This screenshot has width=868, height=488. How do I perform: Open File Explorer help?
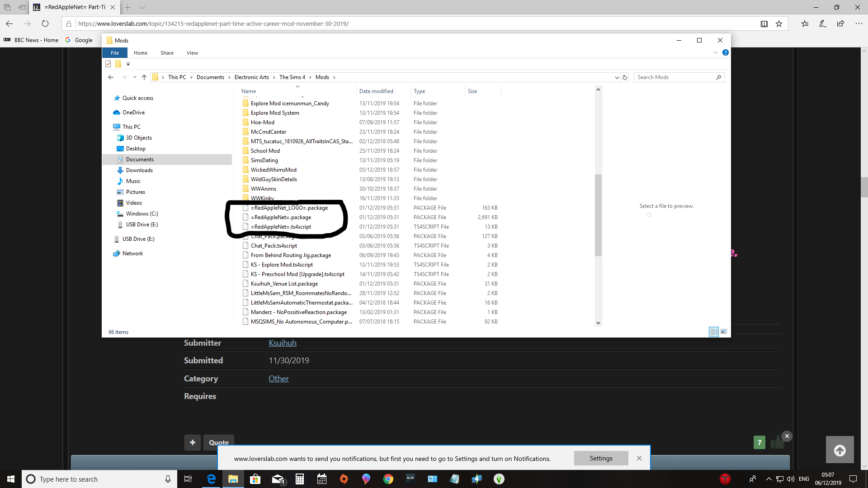726,52
